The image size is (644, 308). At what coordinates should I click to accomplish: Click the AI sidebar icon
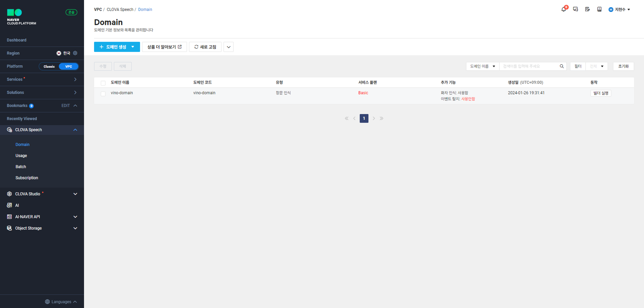(x=9, y=205)
